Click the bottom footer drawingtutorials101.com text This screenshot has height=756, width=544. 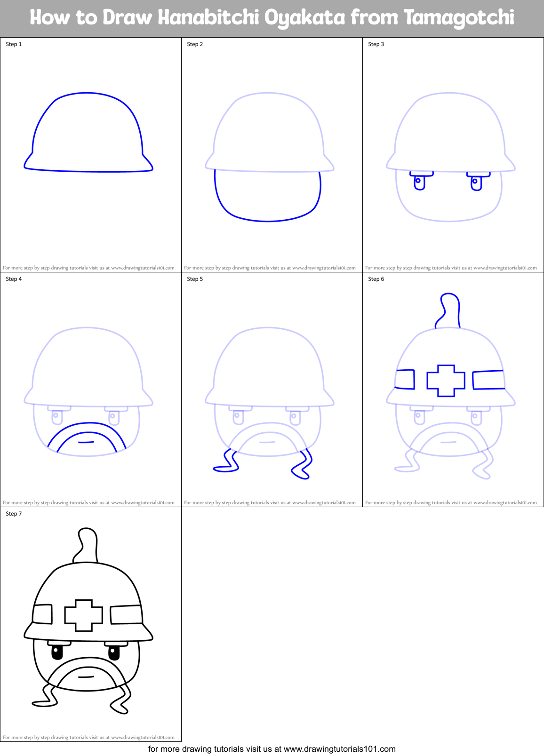tap(272, 748)
